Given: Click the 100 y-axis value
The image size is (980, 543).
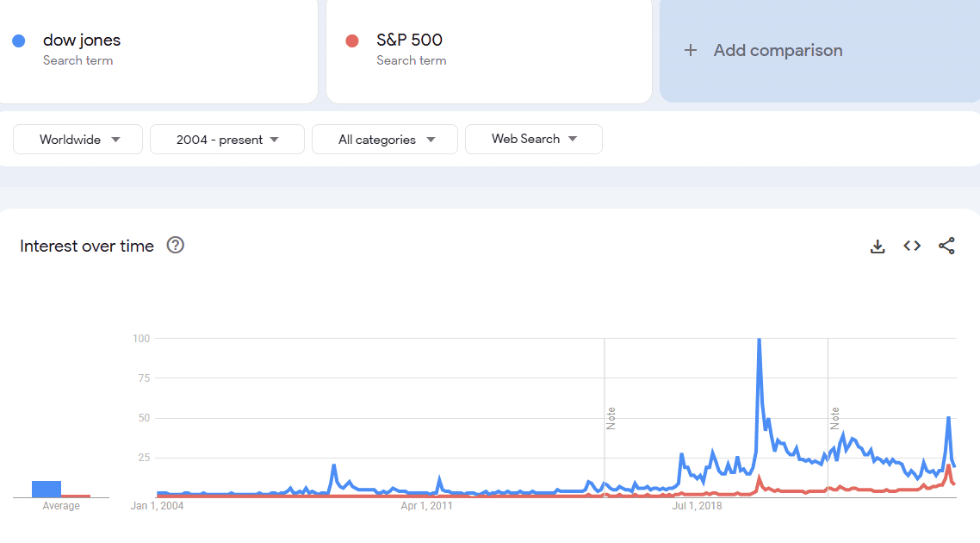Looking at the screenshot, I should click(x=141, y=339).
